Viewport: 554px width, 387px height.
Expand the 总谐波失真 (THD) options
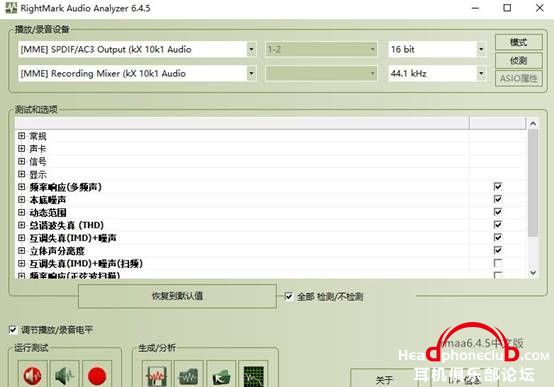(22, 225)
